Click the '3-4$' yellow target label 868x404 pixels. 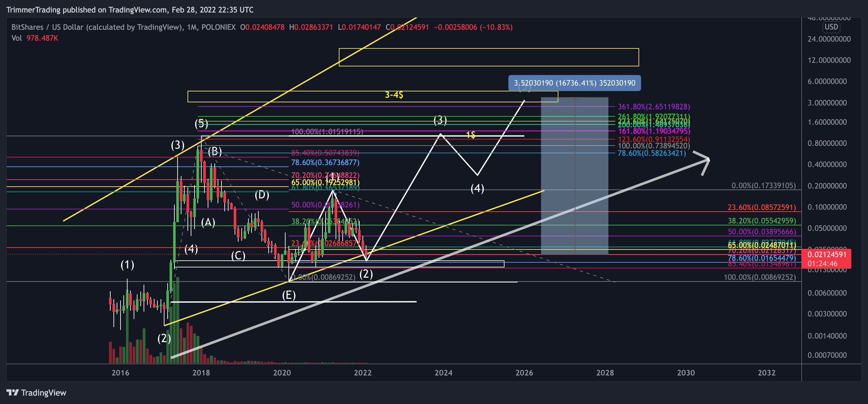click(394, 95)
